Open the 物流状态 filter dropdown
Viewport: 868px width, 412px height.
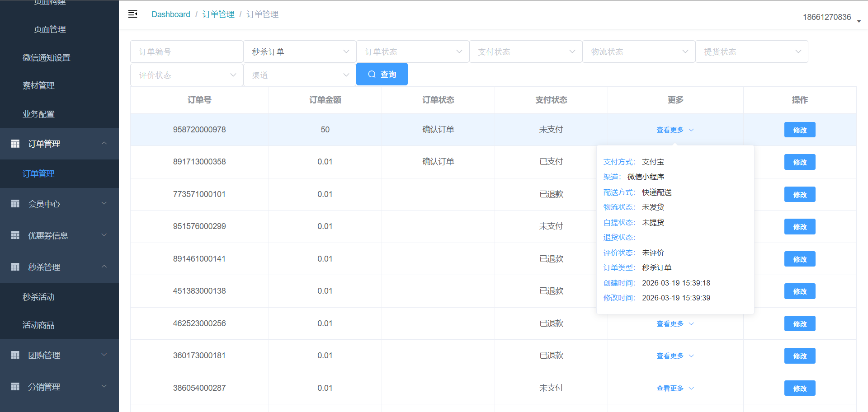point(638,51)
